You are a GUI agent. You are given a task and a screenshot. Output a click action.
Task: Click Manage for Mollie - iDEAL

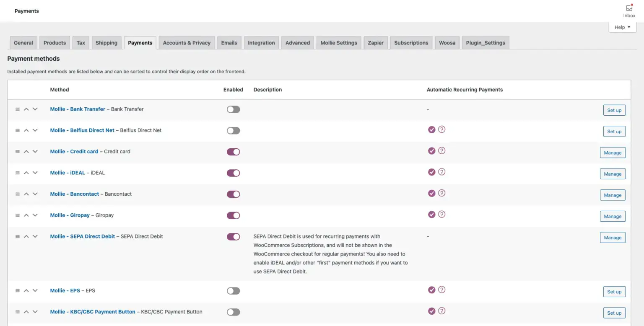click(x=613, y=174)
